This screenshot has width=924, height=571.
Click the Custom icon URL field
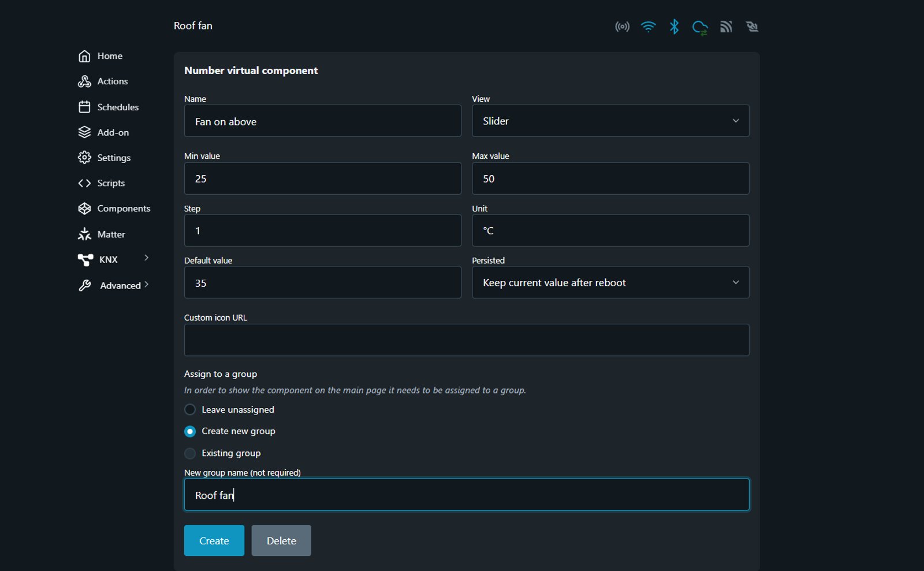coord(467,340)
